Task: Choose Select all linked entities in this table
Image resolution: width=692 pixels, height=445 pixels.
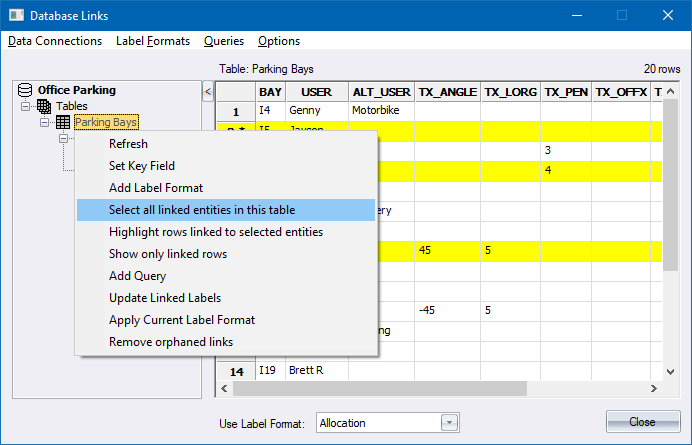Action: [x=202, y=210]
